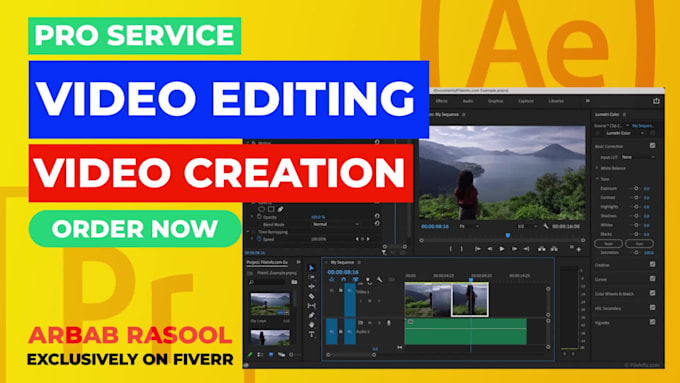Collapse the Tone section
The image size is (680, 383).
(597, 179)
